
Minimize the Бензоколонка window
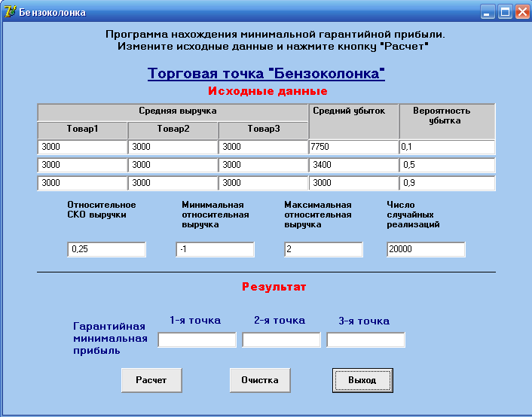[x=488, y=12]
